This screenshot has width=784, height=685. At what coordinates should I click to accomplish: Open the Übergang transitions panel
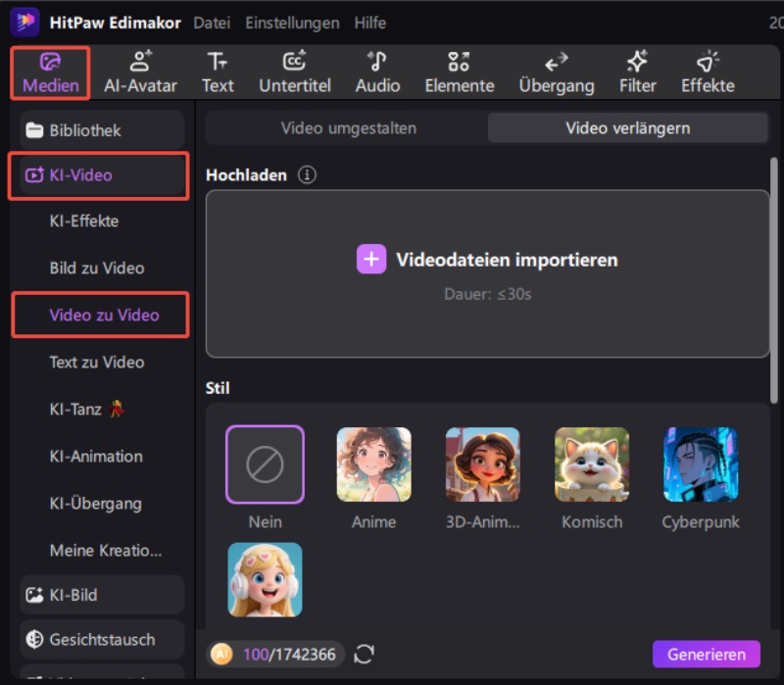coord(557,73)
